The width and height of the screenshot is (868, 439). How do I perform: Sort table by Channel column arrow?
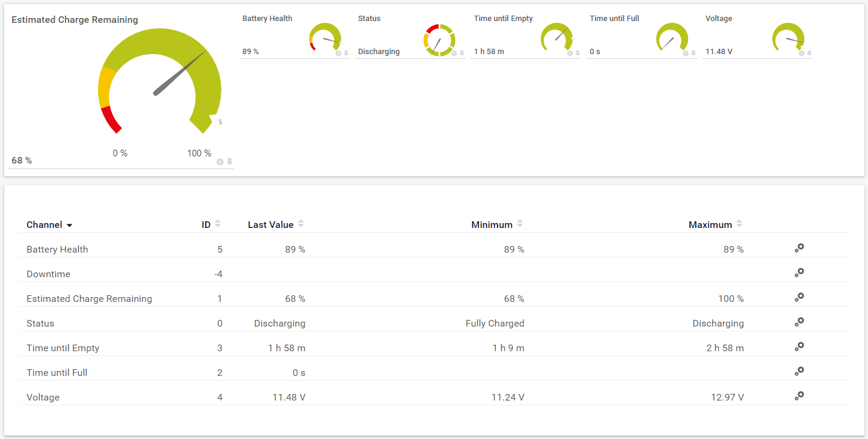pos(69,226)
